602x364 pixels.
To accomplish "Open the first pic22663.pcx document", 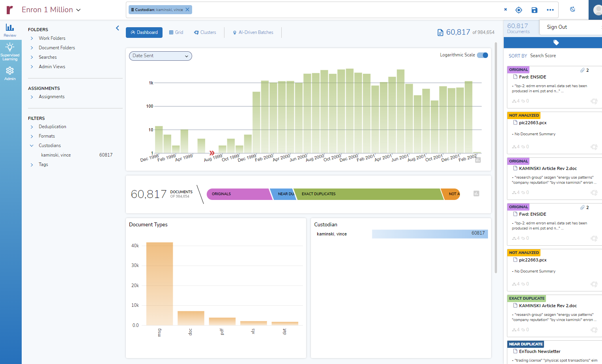I will point(533,123).
